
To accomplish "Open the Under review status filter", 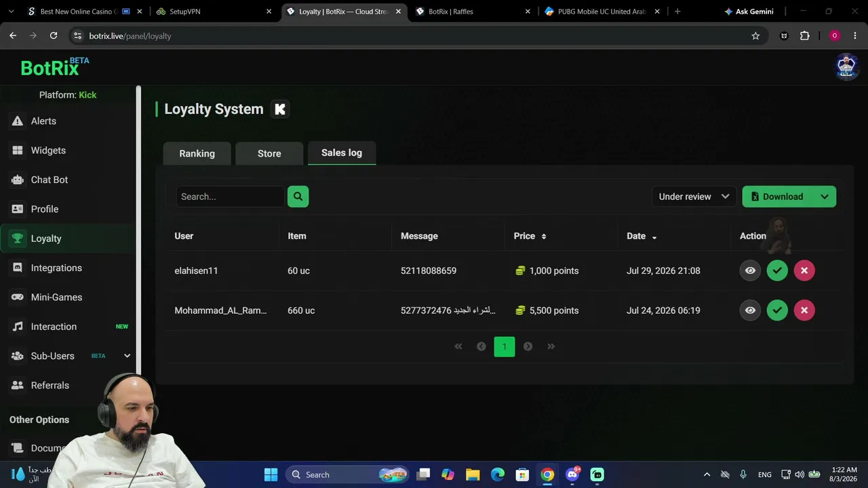I will (x=694, y=197).
